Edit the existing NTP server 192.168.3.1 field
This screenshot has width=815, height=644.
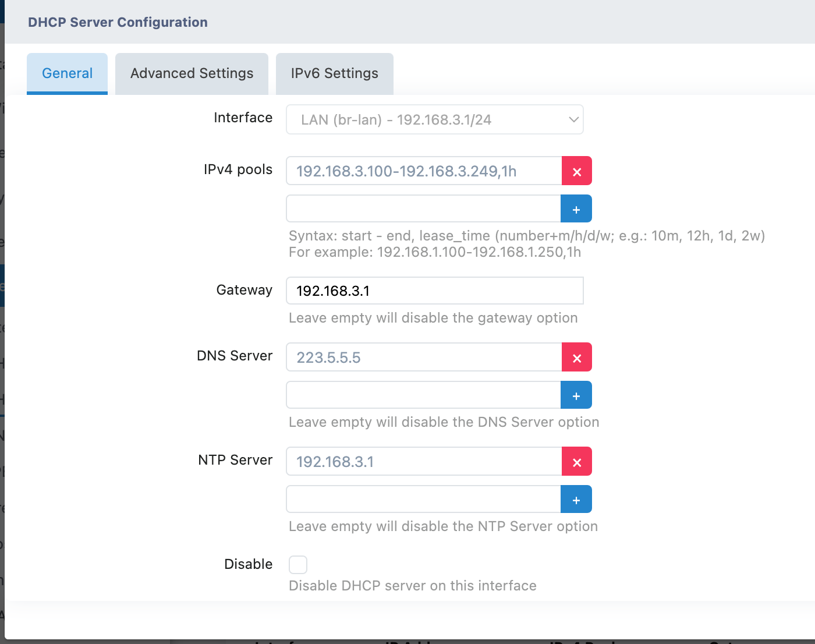click(x=423, y=462)
